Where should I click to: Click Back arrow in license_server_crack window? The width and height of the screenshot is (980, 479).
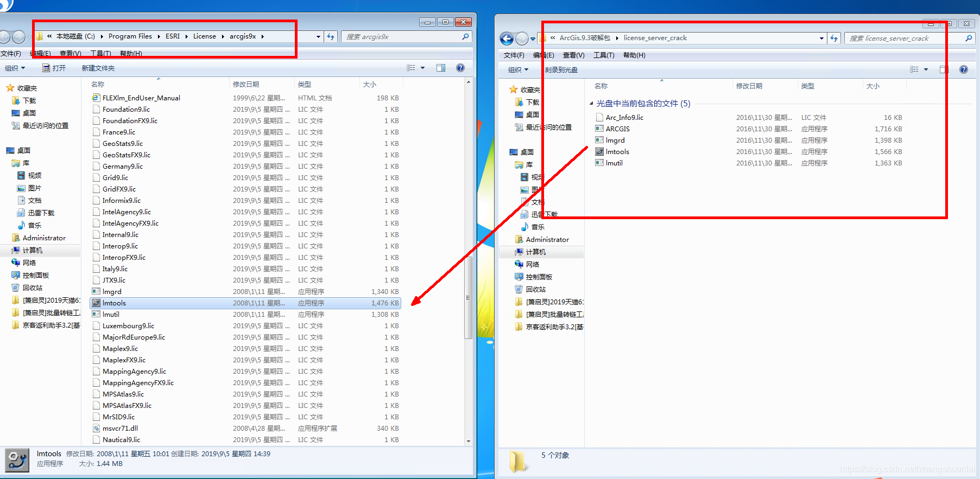click(507, 39)
